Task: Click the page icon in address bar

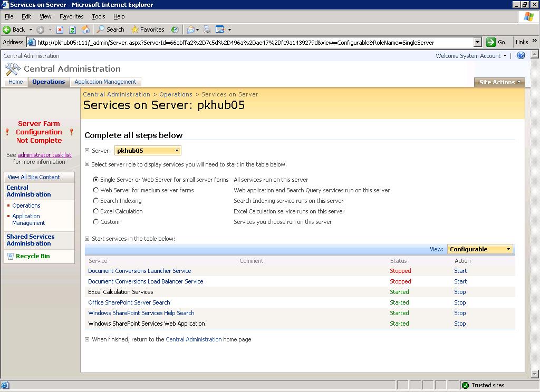Action: pos(31,42)
